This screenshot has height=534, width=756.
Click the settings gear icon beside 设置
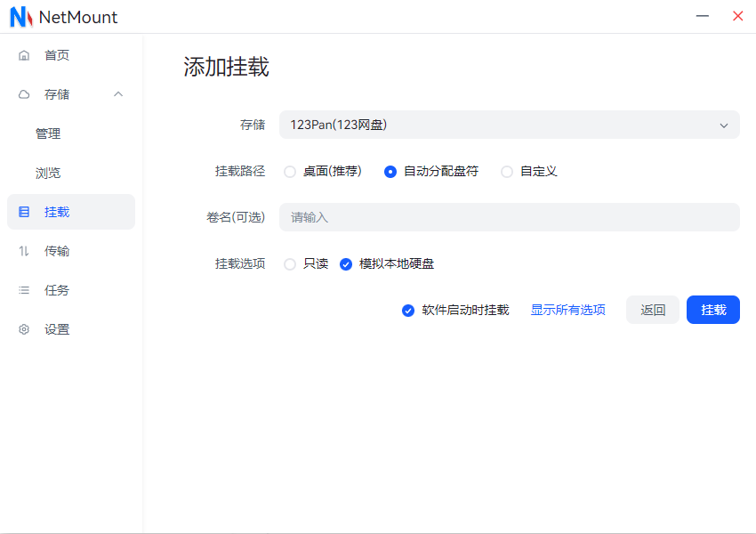(24, 329)
